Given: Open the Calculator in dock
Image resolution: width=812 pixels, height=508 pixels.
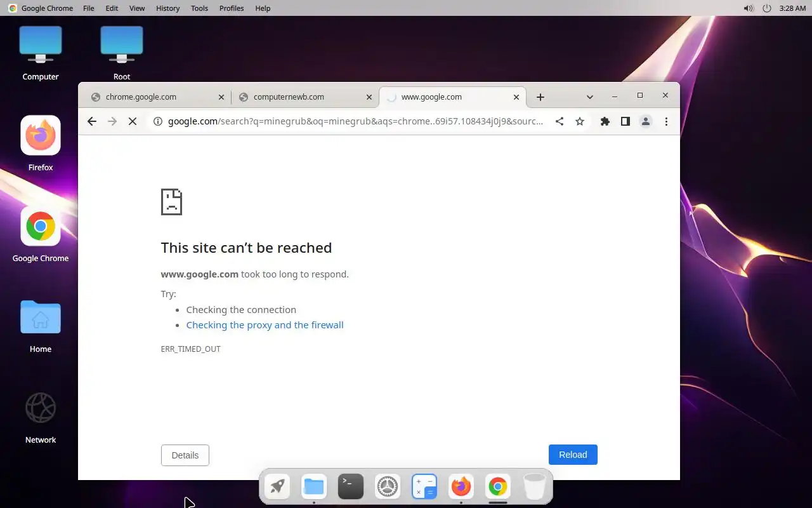Looking at the screenshot, I should (x=424, y=487).
